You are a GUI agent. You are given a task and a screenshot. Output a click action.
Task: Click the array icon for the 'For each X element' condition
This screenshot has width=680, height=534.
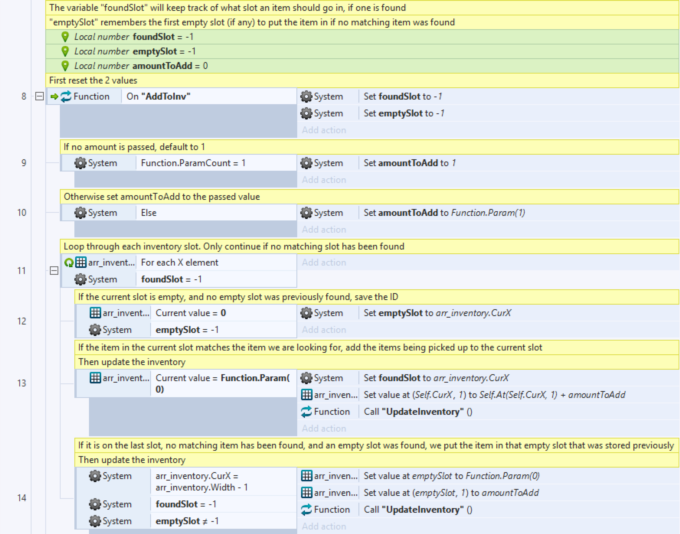pos(81,263)
